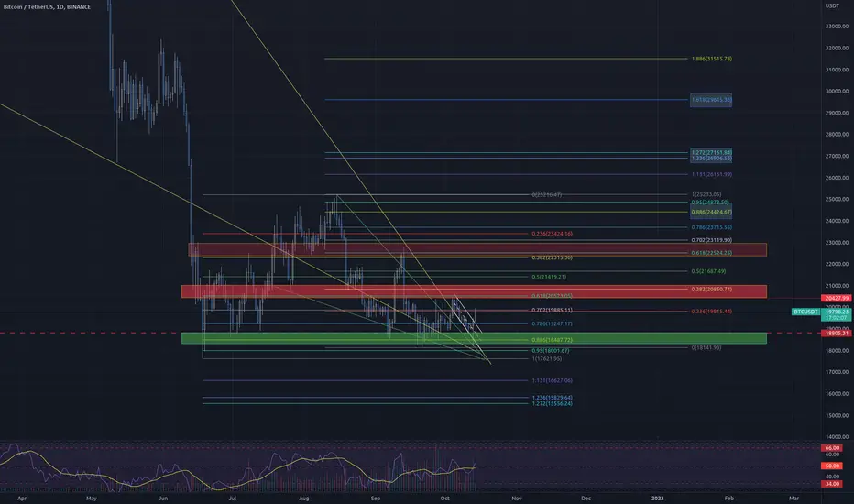Click the 0(25216.47) retracement label
This screenshot has height=504, width=854.
pos(546,194)
